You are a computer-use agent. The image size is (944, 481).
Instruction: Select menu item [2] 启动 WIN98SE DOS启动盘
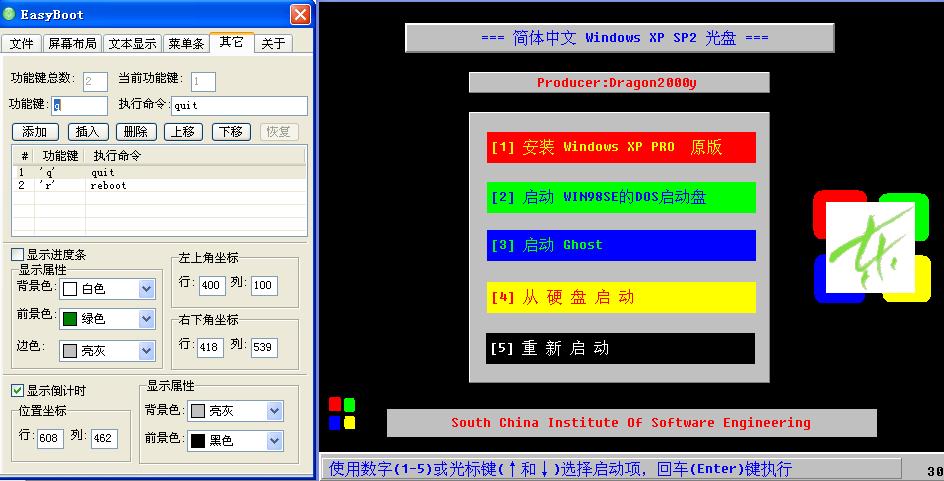click(621, 197)
